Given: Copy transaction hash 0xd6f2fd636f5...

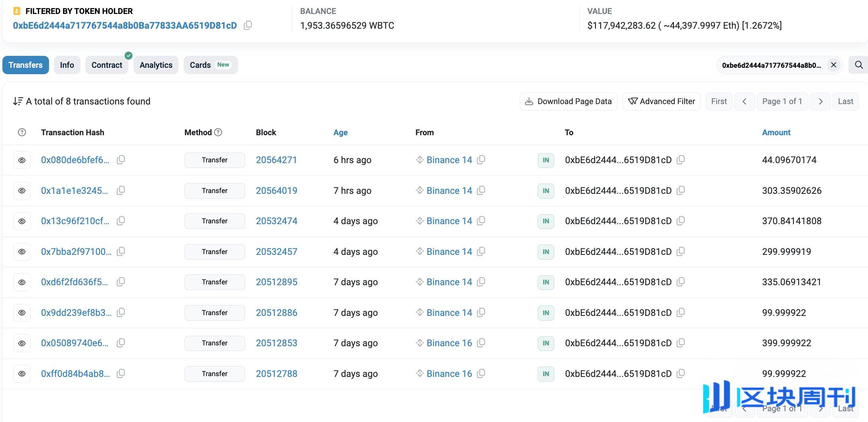Looking at the screenshot, I should click(121, 282).
